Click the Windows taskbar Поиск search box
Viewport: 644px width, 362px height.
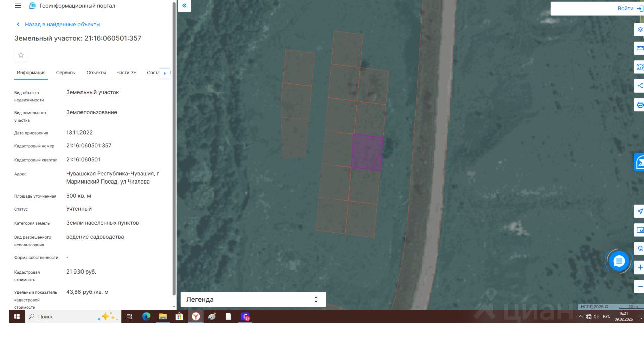[x=73, y=316]
